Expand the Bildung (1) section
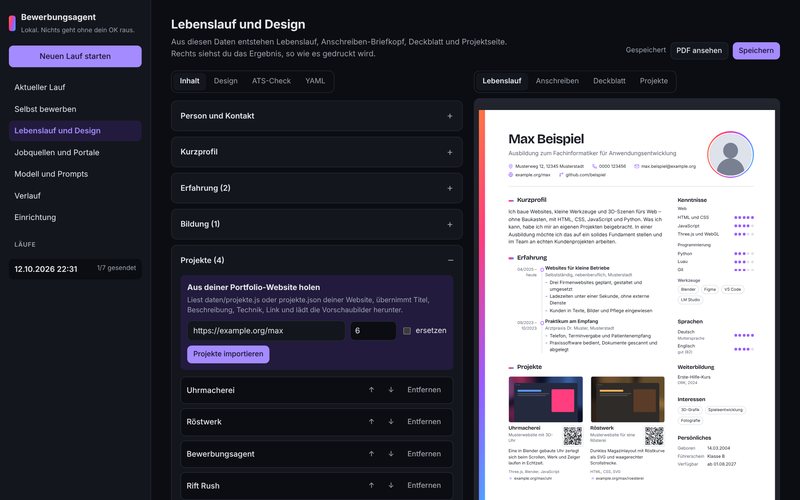Image resolution: width=800 pixels, height=500 pixels. click(x=317, y=224)
